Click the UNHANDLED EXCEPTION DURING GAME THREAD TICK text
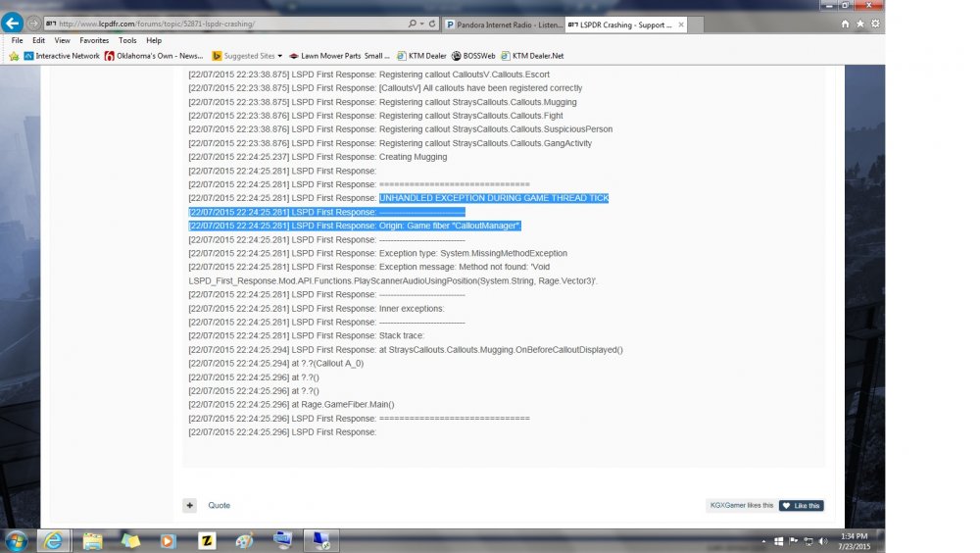Screen dimensions: 980x553 point(494,198)
